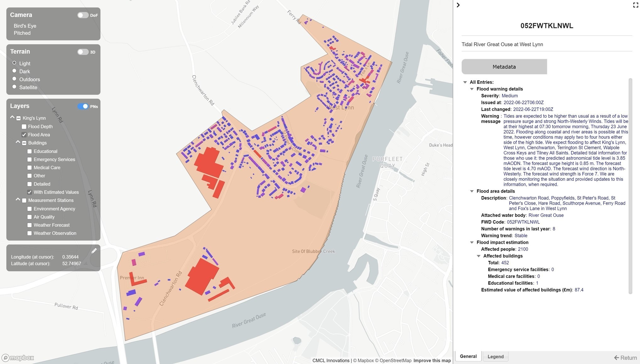Uncheck the Flood Area layer
Viewport: 640px width, 364px height.
pyautogui.click(x=24, y=135)
